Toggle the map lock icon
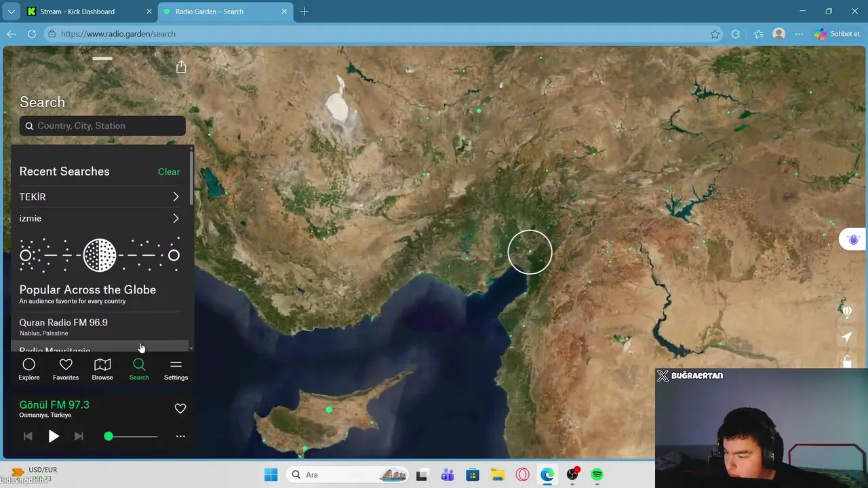The width and height of the screenshot is (868, 488). [847, 362]
